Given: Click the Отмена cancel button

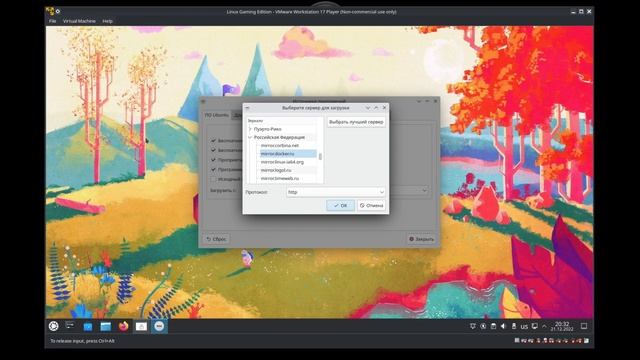Looking at the screenshot, I should pyautogui.click(x=371, y=206).
